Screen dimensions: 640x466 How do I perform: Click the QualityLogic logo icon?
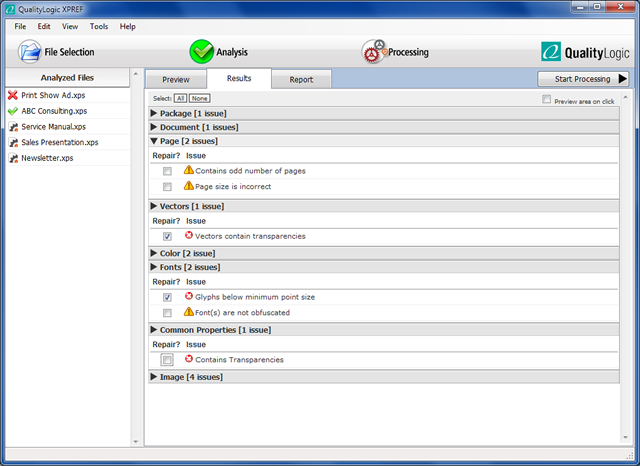tap(551, 52)
